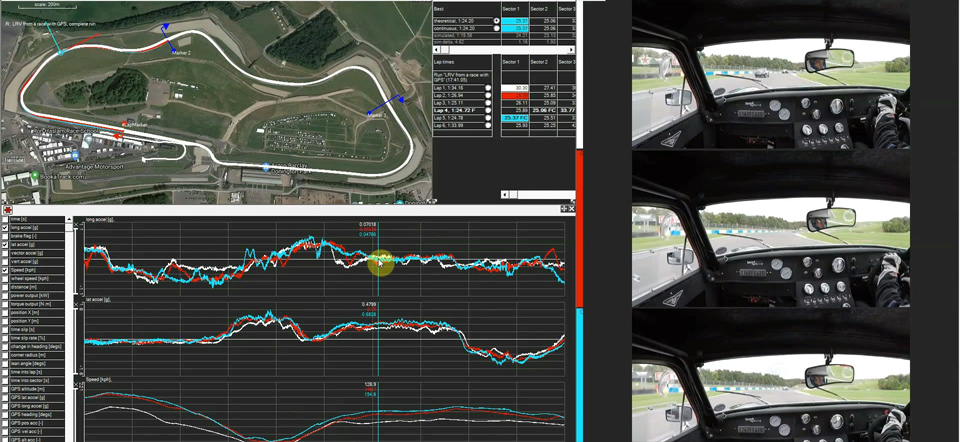Select the Lap 3 radio button
This screenshot has height=442, width=960.
[488, 103]
